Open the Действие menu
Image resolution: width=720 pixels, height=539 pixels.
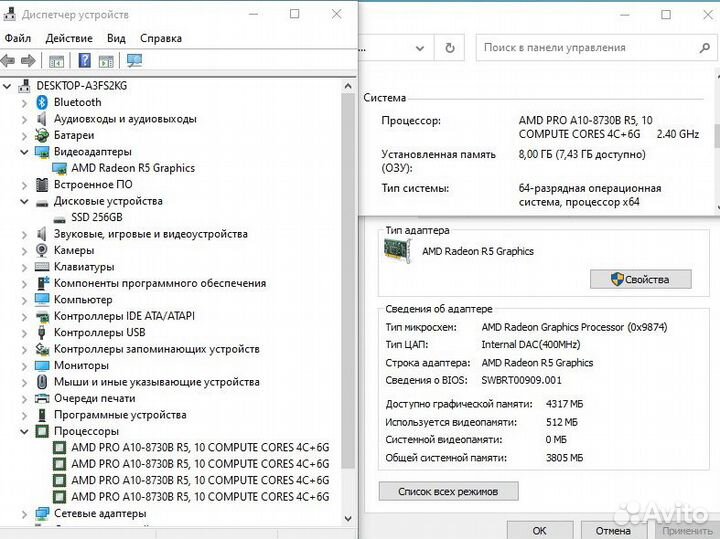click(x=68, y=38)
